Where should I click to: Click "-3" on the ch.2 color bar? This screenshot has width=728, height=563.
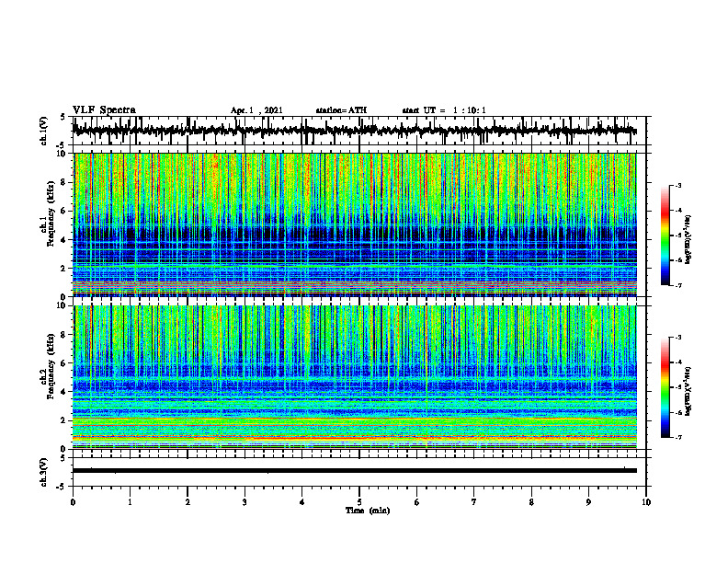point(678,338)
